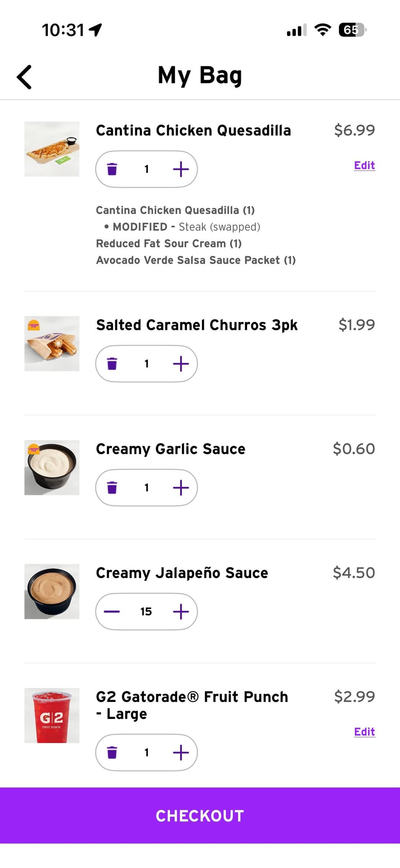This screenshot has height=868, width=400.
Task: Add another Creamy Garlic Sauce
Action: 181,488
